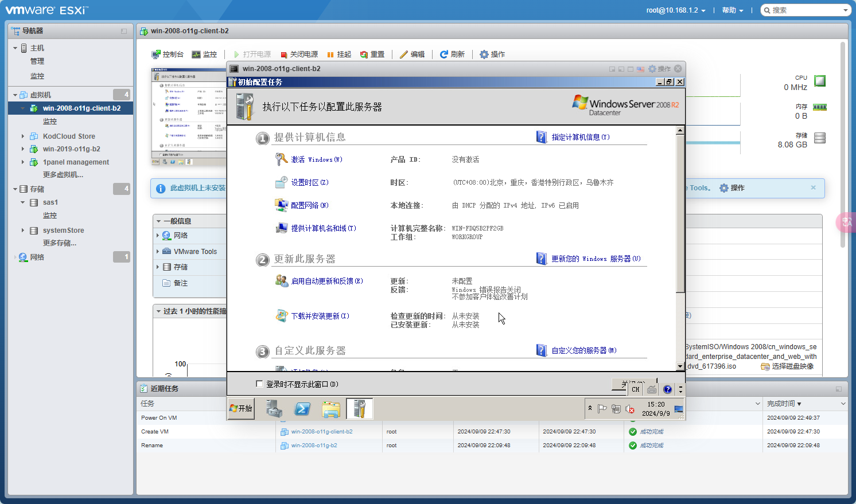Open the 更多存储... link
Viewport: 856px width, 504px height.
[x=60, y=243]
